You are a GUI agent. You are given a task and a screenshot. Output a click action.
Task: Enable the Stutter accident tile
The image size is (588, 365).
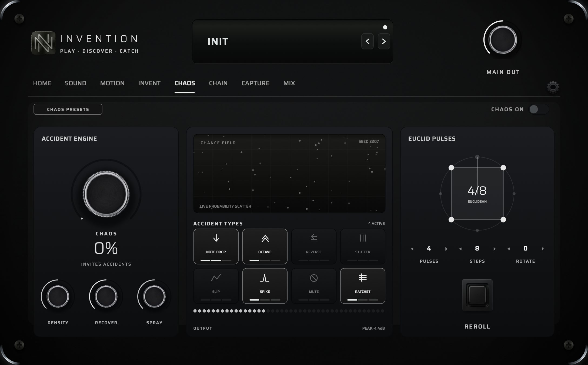click(x=363, y=246)
